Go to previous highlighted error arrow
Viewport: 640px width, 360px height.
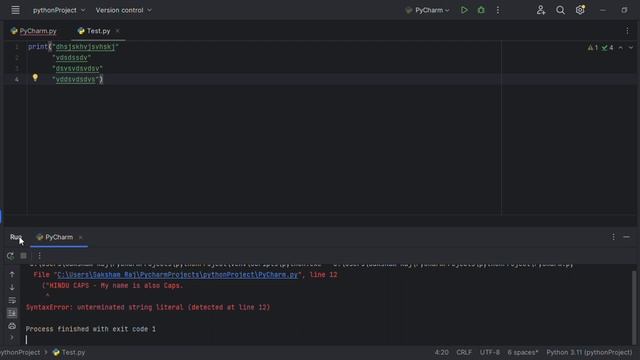pos(620,48)
